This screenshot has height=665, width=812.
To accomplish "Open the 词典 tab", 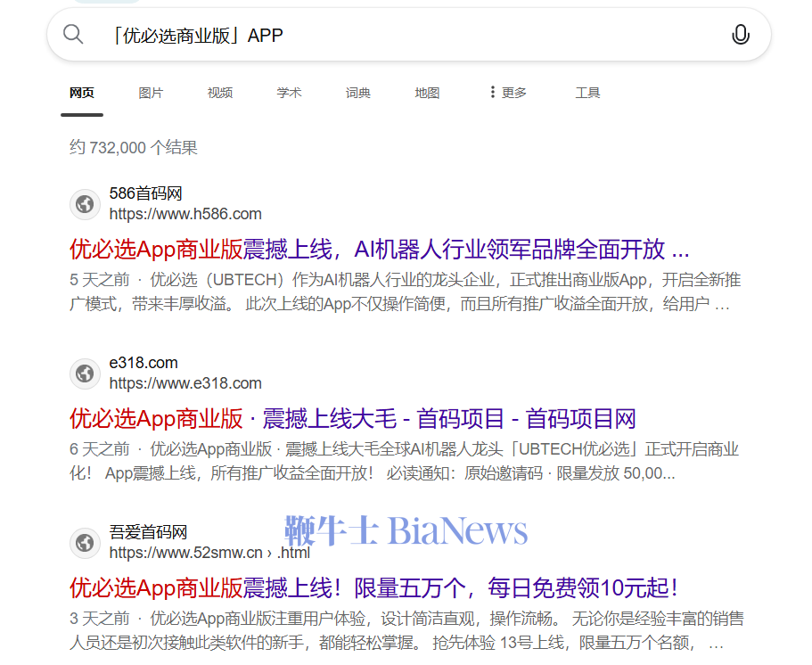I will pos(357,93).
